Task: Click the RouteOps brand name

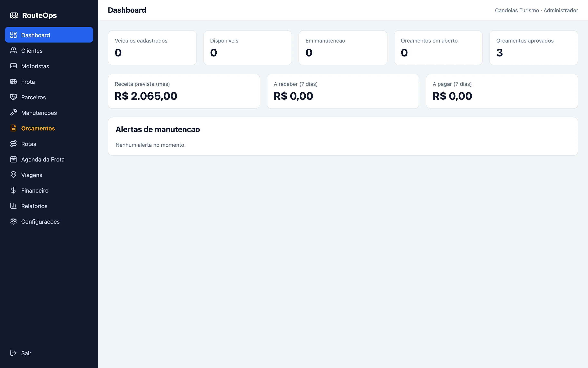Action: pyautogui.click(x=39, y=15)
